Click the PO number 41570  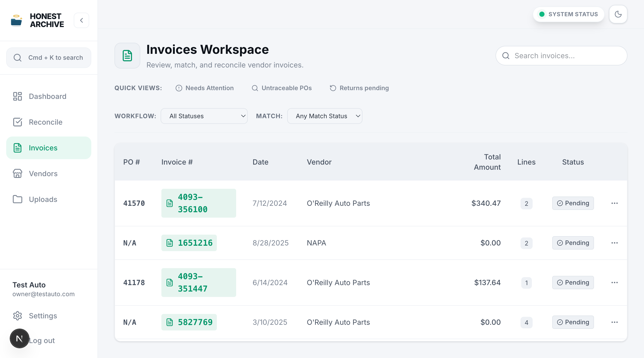point(134,203)
